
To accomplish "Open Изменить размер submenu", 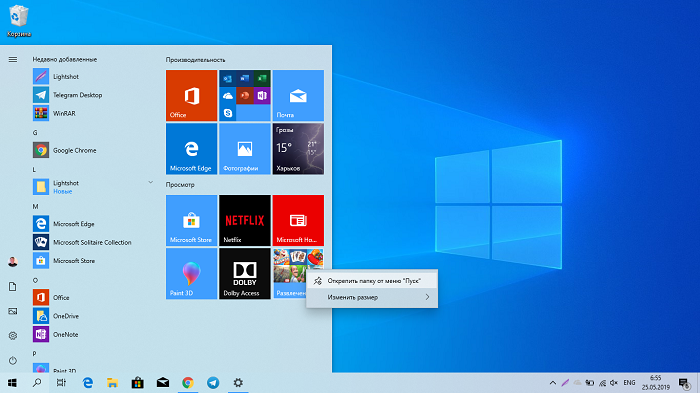I will pos(372,297).
